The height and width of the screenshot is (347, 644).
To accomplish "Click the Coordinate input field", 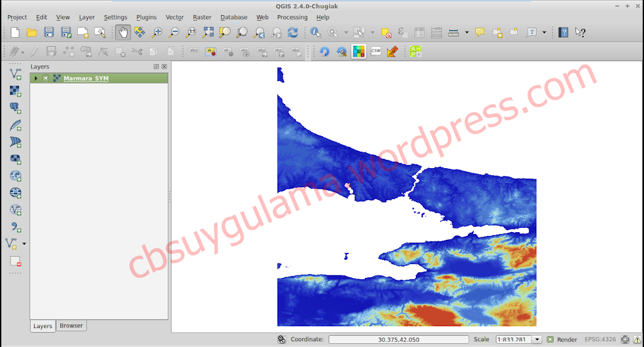I will click(398, 339).
